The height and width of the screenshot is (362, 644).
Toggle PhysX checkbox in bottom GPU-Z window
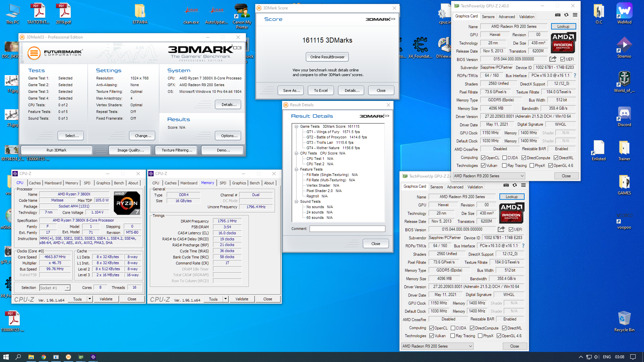click(480, 336)
